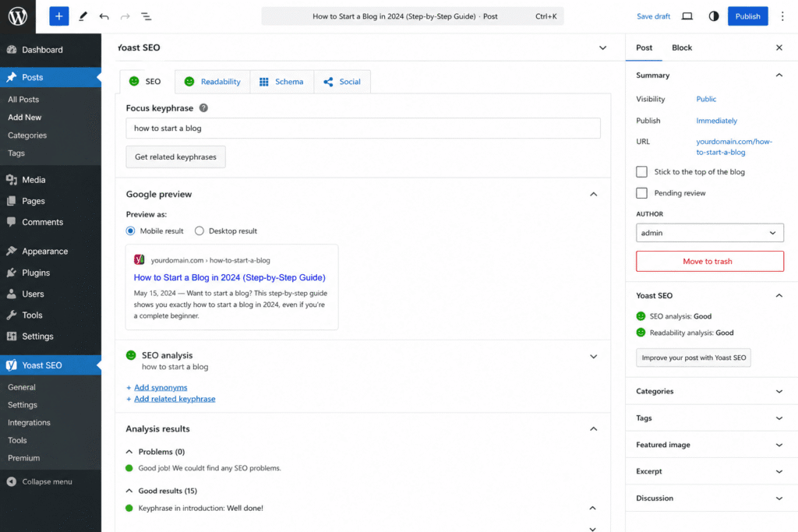Click the Focus keyphrase help icon
Image resolution: width=798 pixels, height=532 pixels.
pyautogui.click(x=203, y=107)
